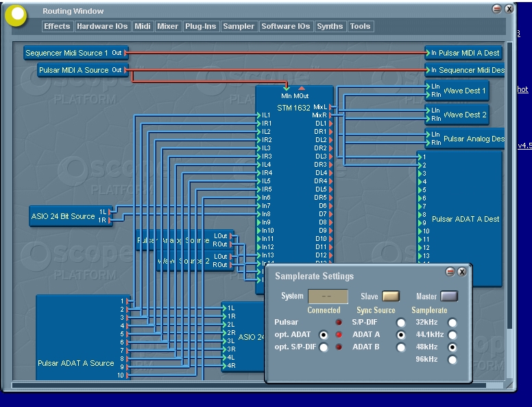Screen dimensions: 532x407
Task: Open the Hardware IOs menu
Action: [102, 27]
